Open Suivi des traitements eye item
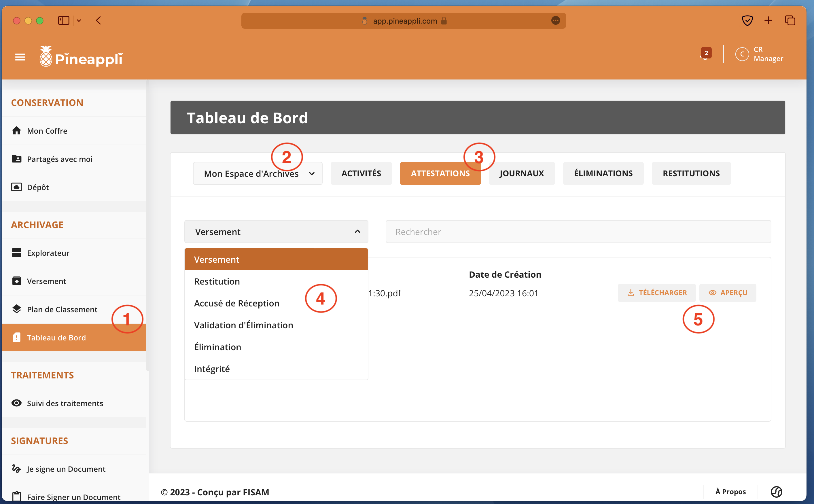This screenshot has height=504, width=814. pyautogui.click(x=65, y=403)
